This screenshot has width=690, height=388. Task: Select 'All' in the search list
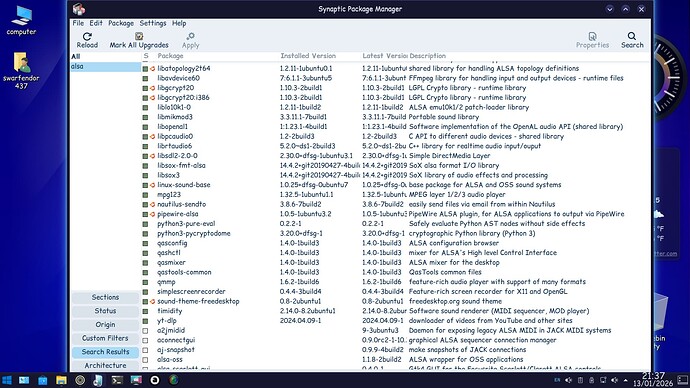pos(105,56)
